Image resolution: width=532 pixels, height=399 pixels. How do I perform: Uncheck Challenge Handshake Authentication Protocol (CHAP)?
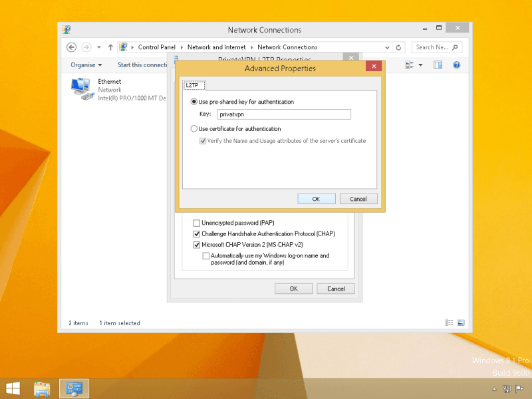coord(196,234)
